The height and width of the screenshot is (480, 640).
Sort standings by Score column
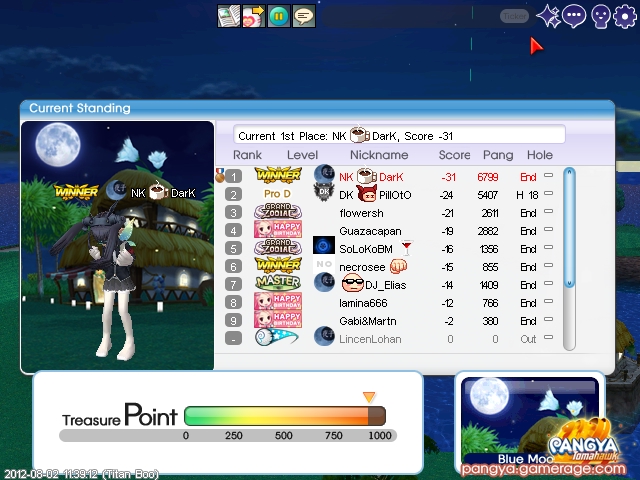tap(454, 155)
